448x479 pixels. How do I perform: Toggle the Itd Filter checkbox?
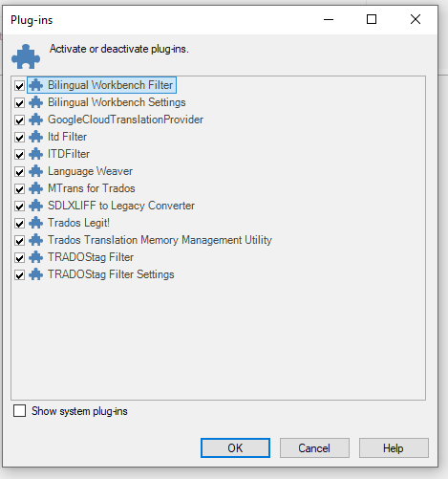coord(19,138)
